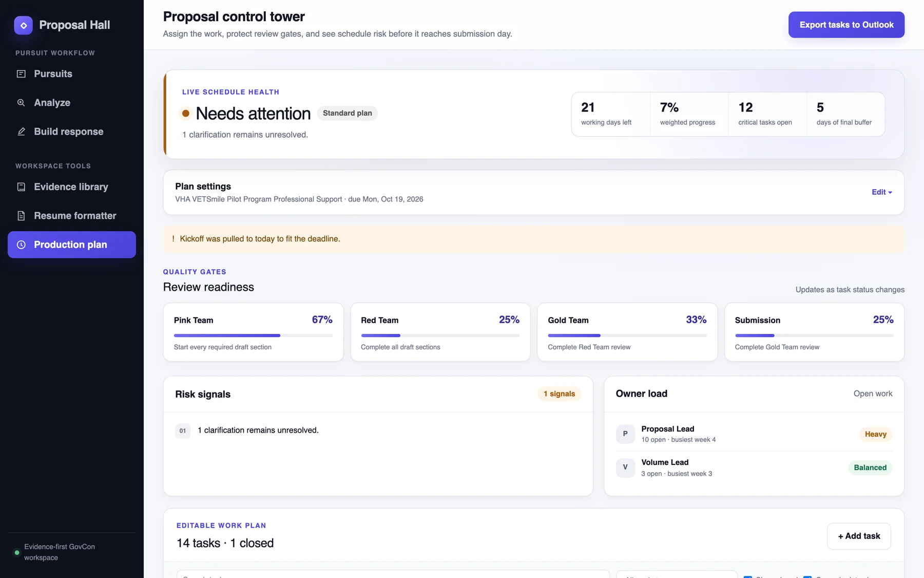Open the Evidence library icon
Viewport: 924px width, 578px height.
(x=21, y=187)
